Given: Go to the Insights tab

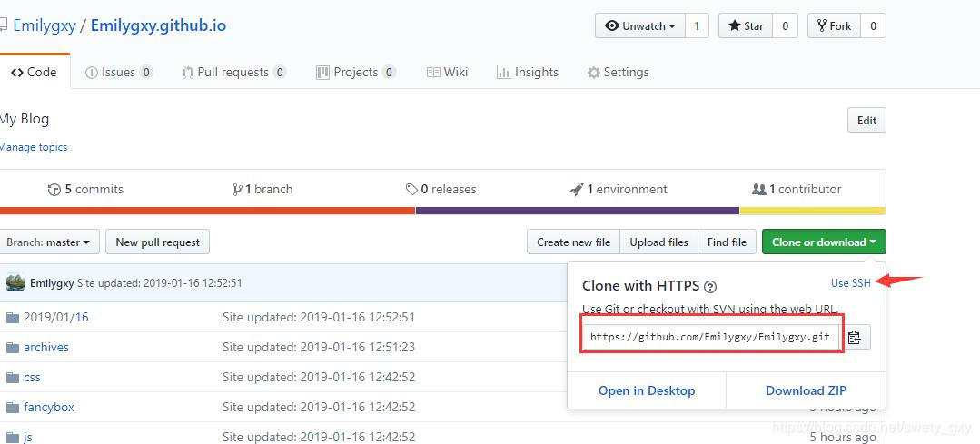Looking at the screenshot, I should [x=528, y=72].
